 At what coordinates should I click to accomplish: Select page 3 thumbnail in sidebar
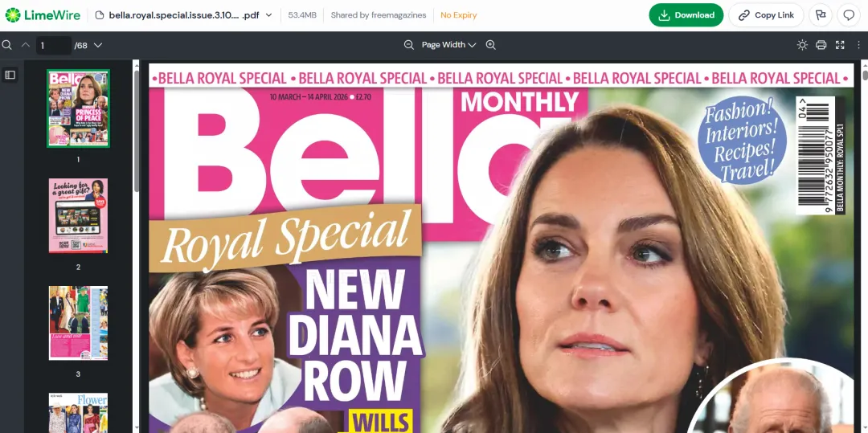click(x=78, y=323)
